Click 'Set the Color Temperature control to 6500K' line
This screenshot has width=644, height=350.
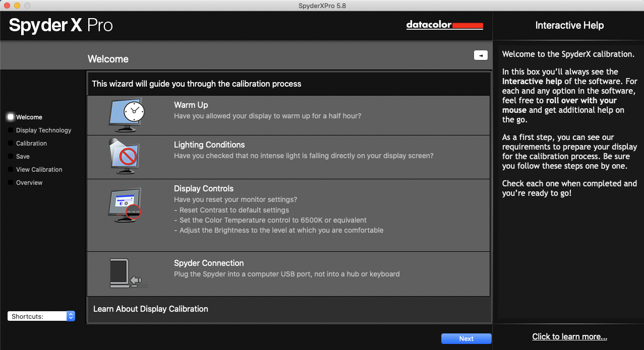tap(270, 220)
